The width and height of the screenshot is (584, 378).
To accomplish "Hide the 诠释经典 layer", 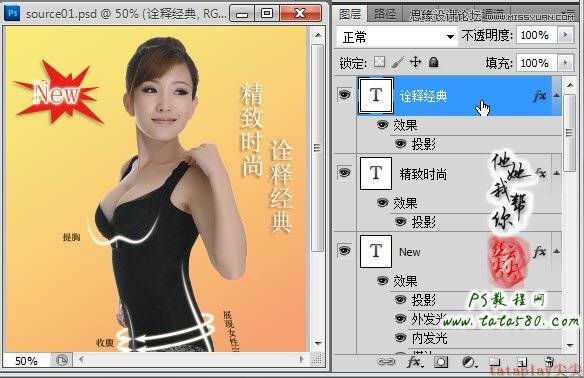I will [345, 95].
